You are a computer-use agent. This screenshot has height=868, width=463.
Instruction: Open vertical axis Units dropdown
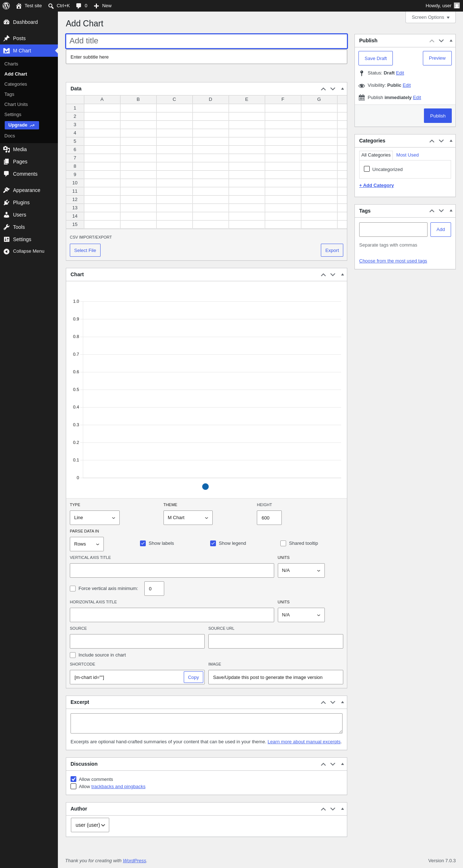tap(301, 570)
